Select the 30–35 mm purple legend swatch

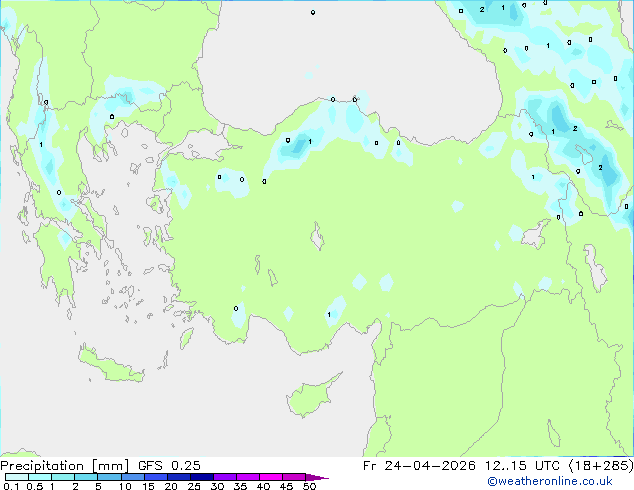click(224, 477)
